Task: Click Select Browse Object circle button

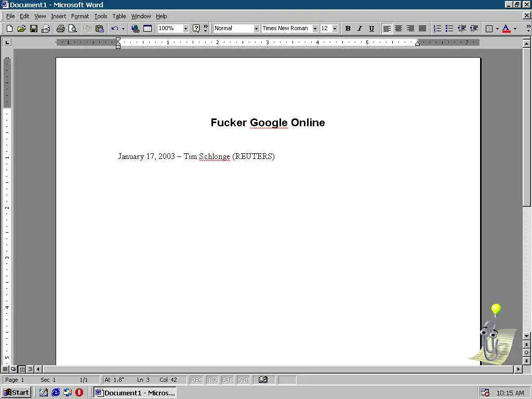Action: click(526, 353)
